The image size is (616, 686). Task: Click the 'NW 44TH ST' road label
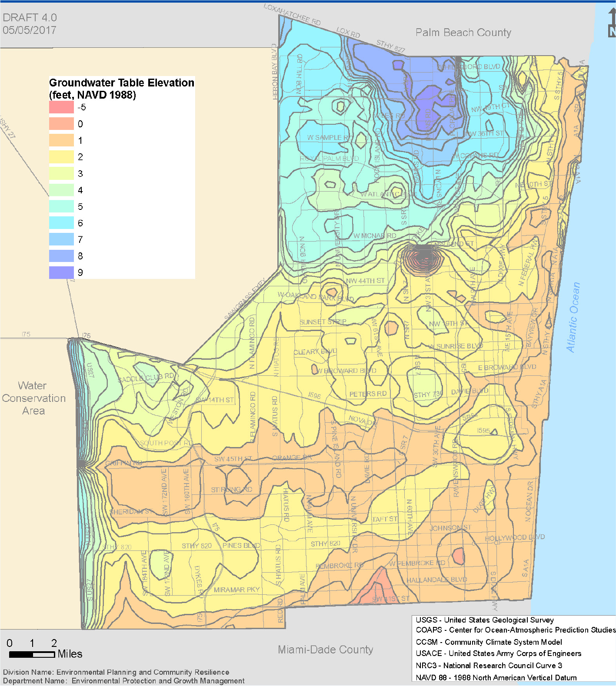[365, 281]
